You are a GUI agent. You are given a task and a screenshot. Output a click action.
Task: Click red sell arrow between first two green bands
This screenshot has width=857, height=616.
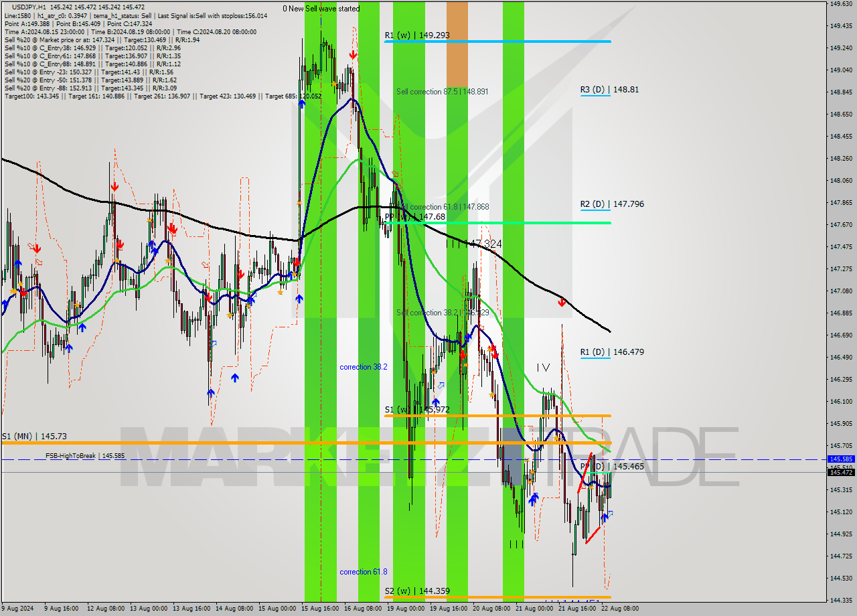click(352, 56)
